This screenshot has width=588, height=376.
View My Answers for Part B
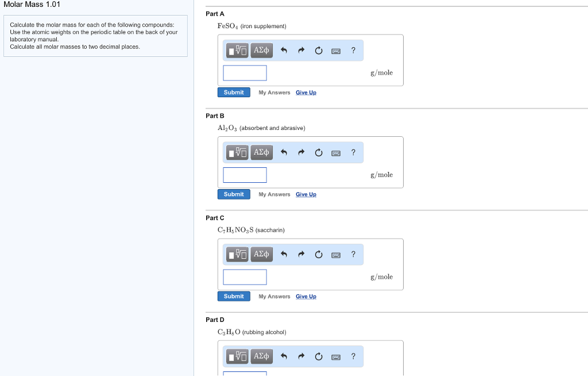click(x=274, y=194)
